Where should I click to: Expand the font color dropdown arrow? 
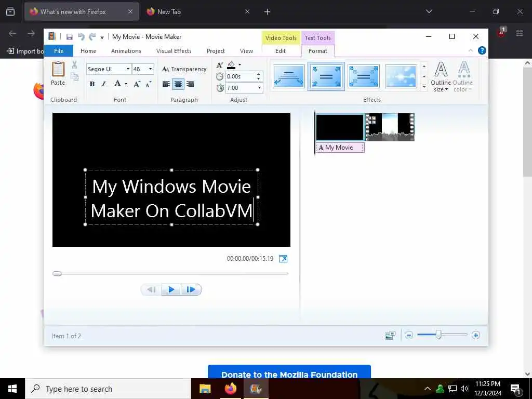click(126, 84)
